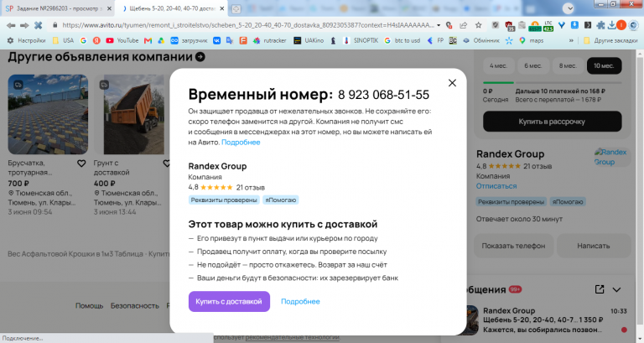This screenshot has height=343, width=644.
Task: Click Помощь footer link
Action: point(89,305)
